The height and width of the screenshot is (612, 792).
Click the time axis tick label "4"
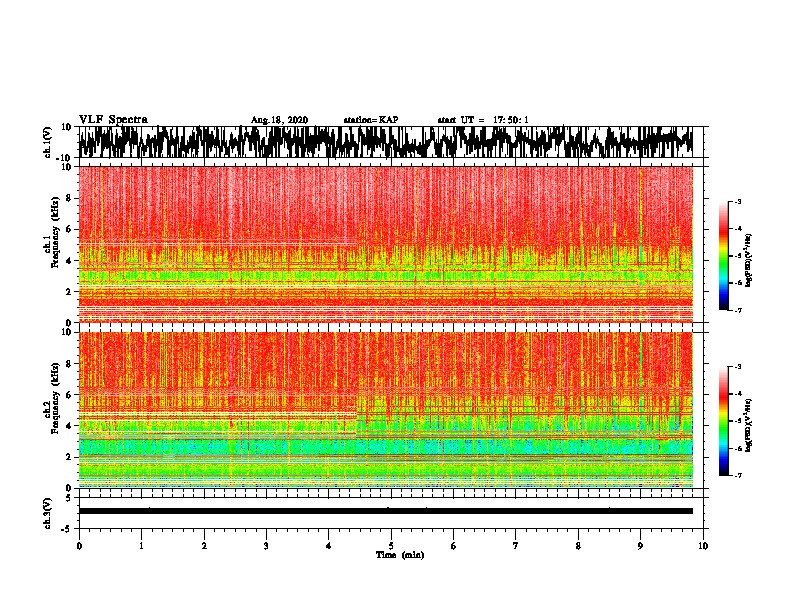click(329, 546)
